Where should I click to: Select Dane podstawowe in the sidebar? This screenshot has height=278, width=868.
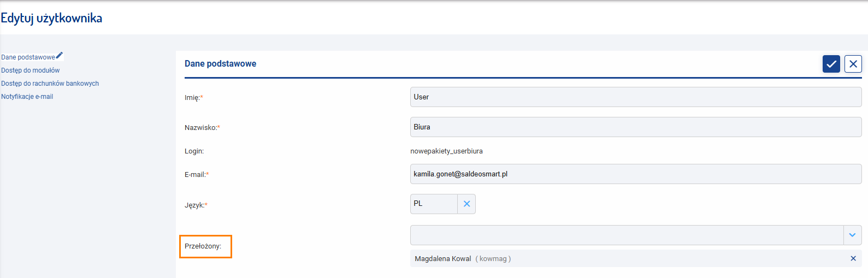click(x=28, y=57)
